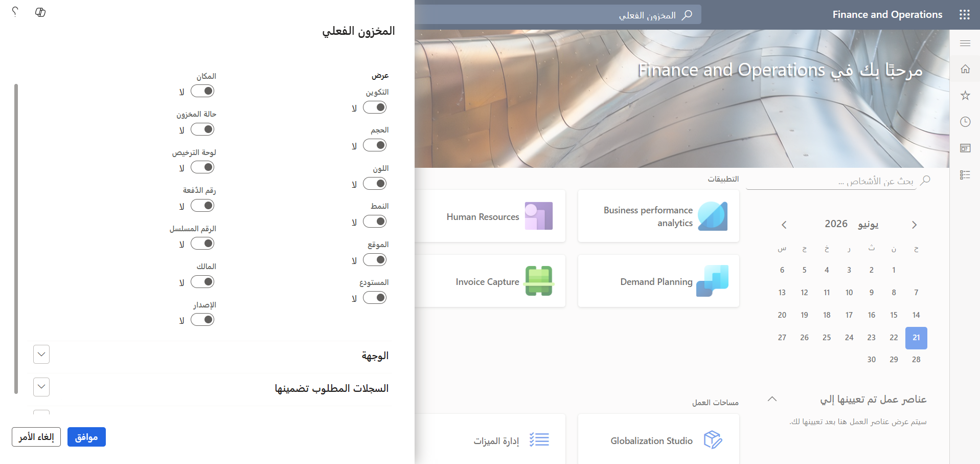The height and width of the screenshot is (464, 980).
Task: Expand the navigation pane hamburger icon
Action: click(x=965, y=43)
